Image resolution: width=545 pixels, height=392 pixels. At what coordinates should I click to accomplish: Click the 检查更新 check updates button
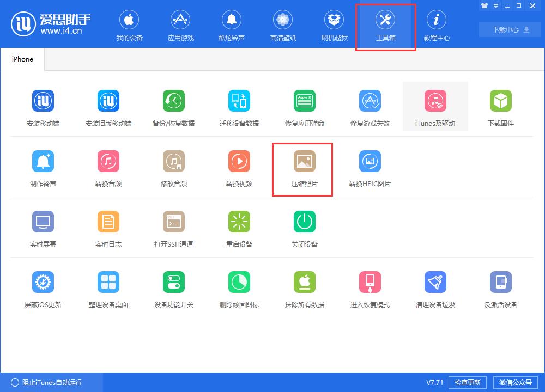(x=467, y=382)
